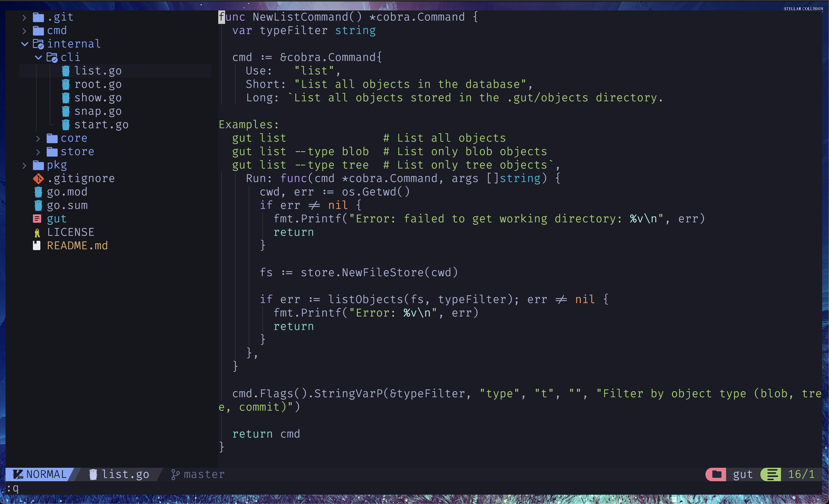Expand the pkg folder chevron

coord(24,165)
